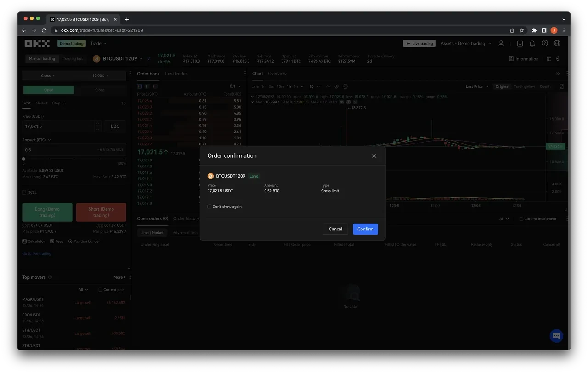Select the Open position toggle
This screenshot has height=373, width=588.
pyautogui.click(x=48, y=90)
